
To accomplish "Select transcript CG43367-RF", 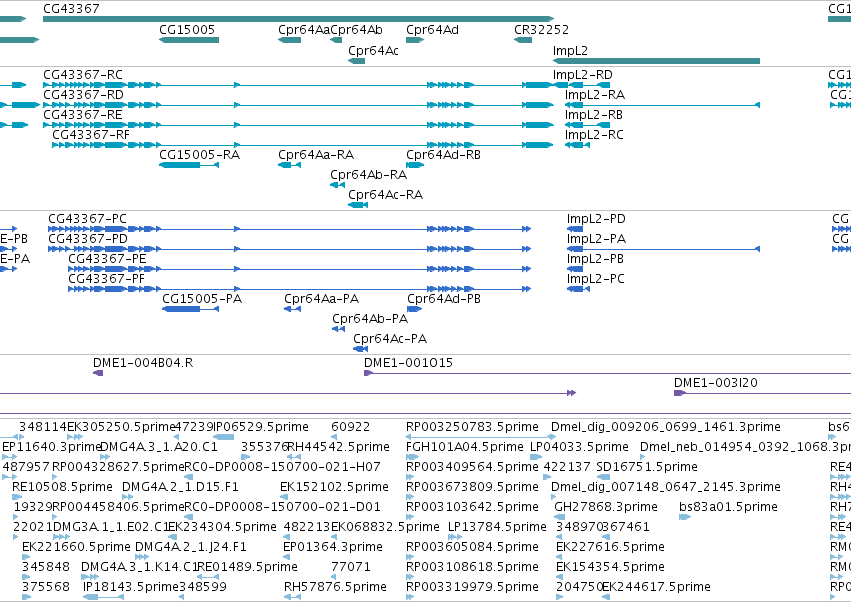I will (302, 145).
